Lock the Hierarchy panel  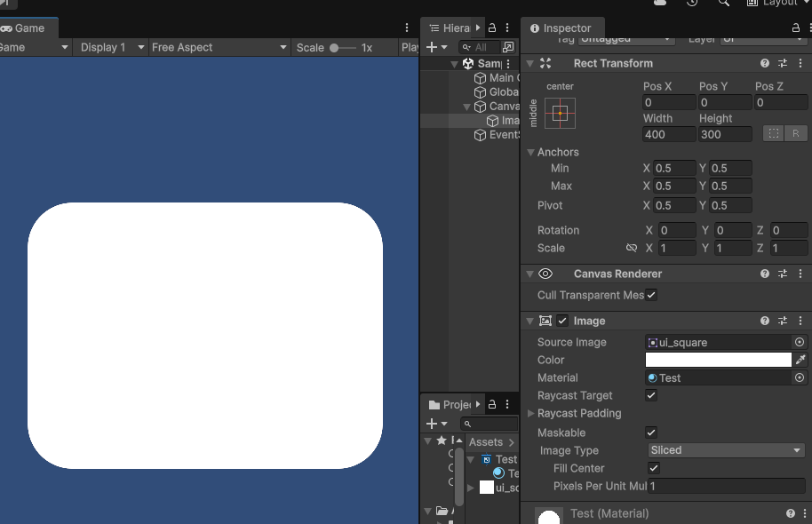pos(492,28)
